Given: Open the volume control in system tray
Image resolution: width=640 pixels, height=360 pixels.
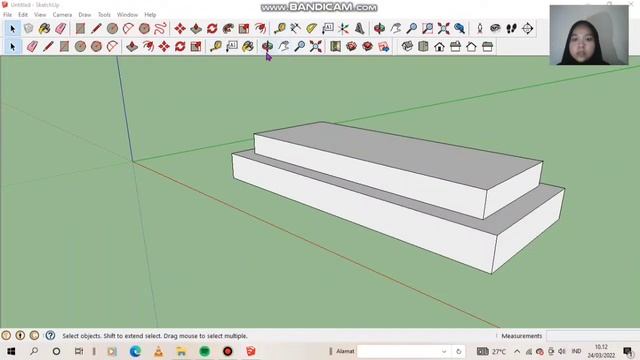Looking at the screenshot, I should (562, 351).
